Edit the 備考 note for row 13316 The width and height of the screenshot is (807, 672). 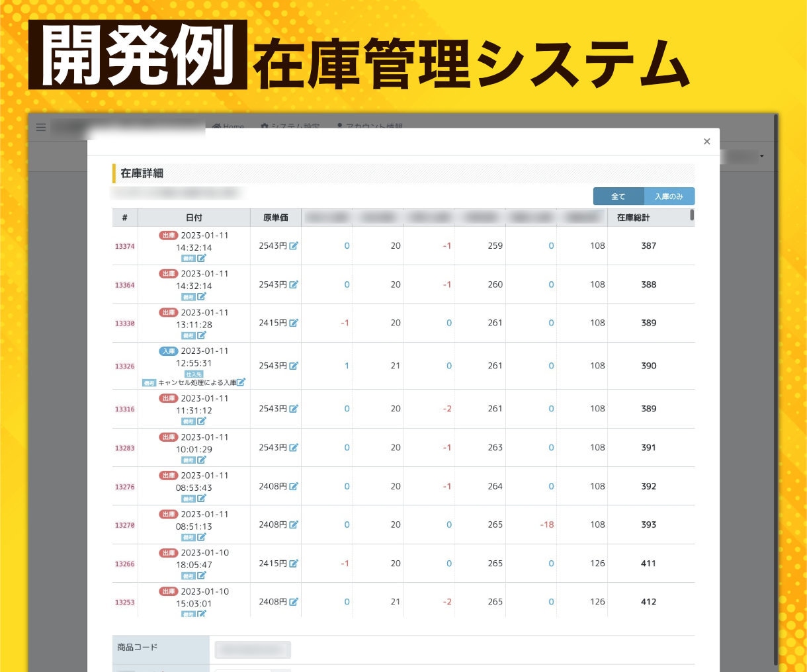(x=202, y=421)
